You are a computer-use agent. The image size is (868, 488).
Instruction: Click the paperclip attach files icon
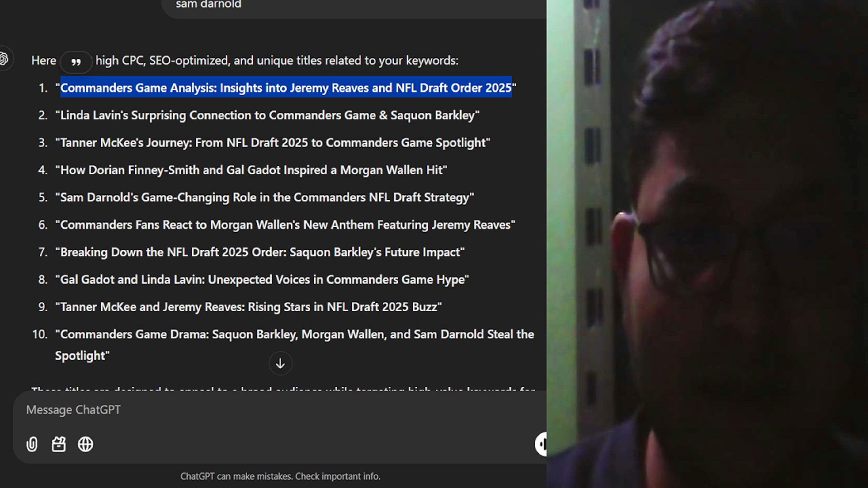(x=32, y=444)
